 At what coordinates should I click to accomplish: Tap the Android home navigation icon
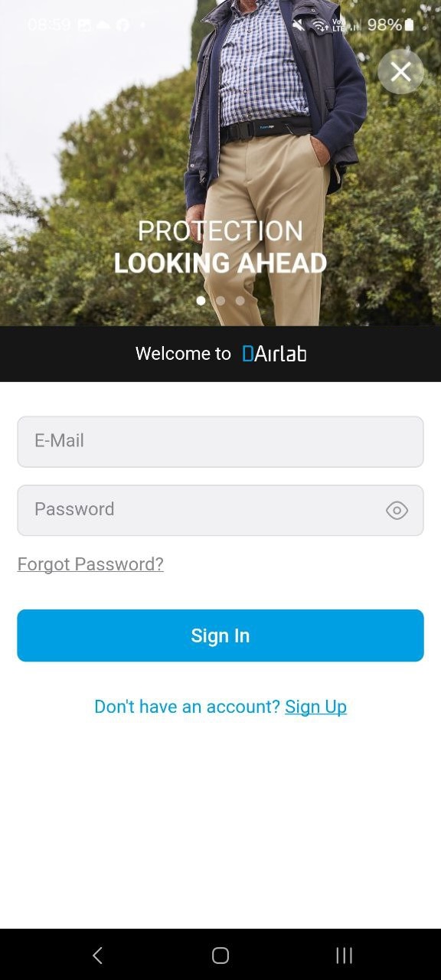[x=220, y=955]
